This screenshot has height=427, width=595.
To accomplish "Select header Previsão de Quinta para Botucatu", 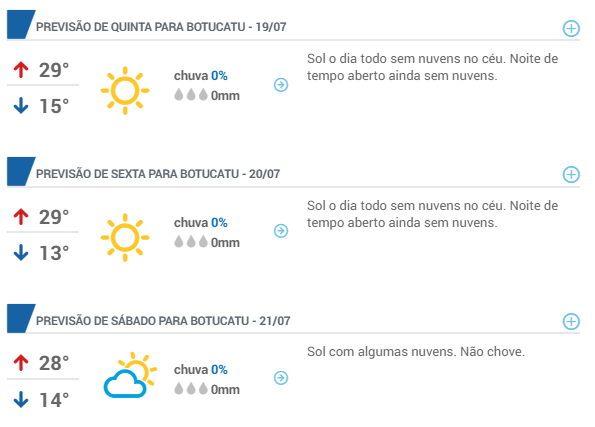I will coord(161,27).
